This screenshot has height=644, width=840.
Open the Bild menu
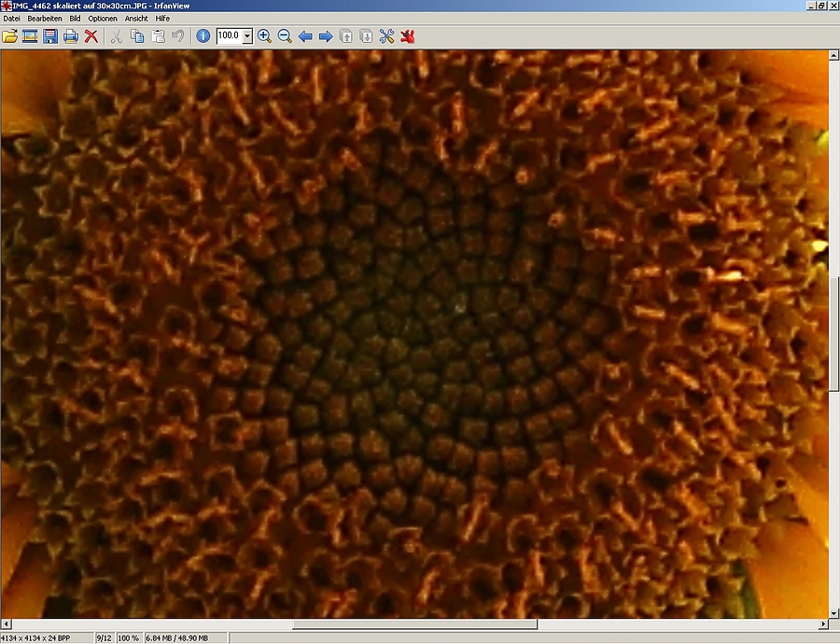75,19
